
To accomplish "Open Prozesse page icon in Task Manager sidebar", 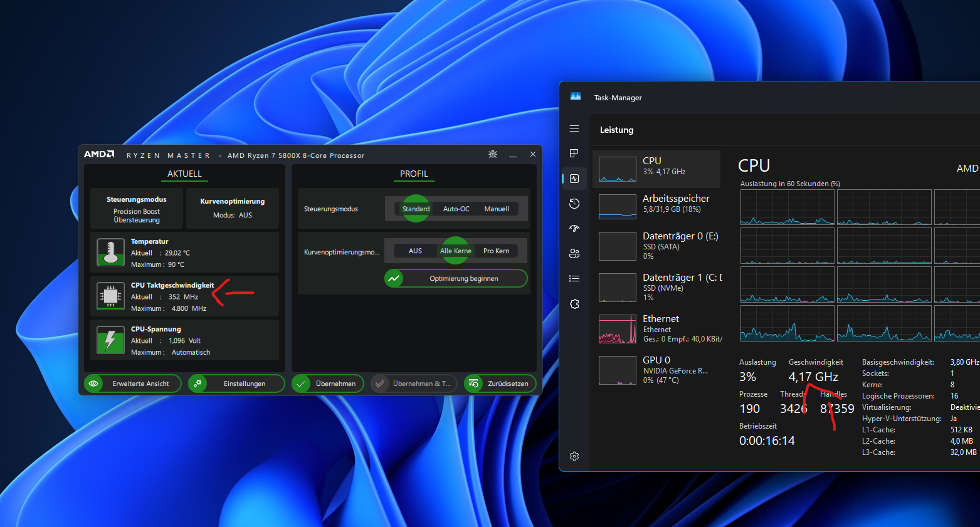I will click(574, 154).
